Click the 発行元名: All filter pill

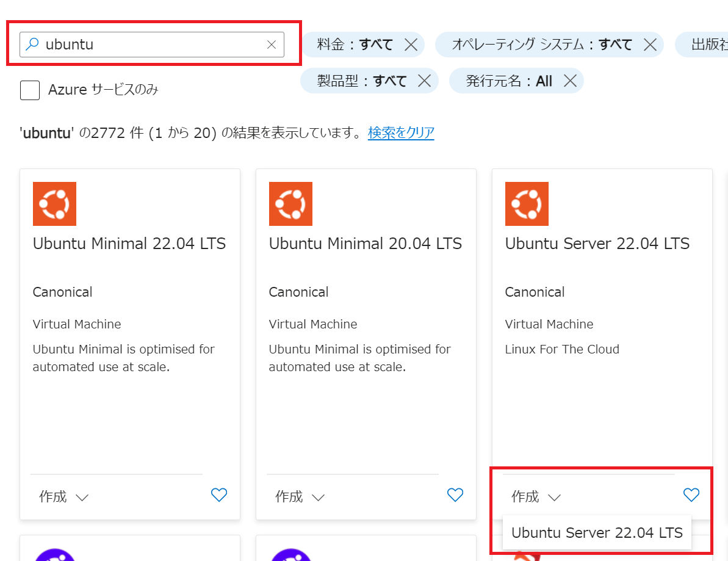[x=516, y=81]
